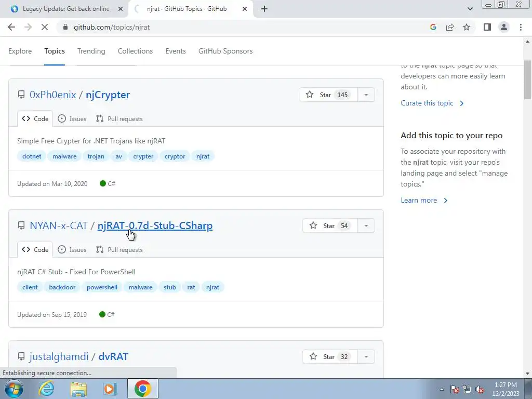Open a new tab with plus button

(264, 9)
